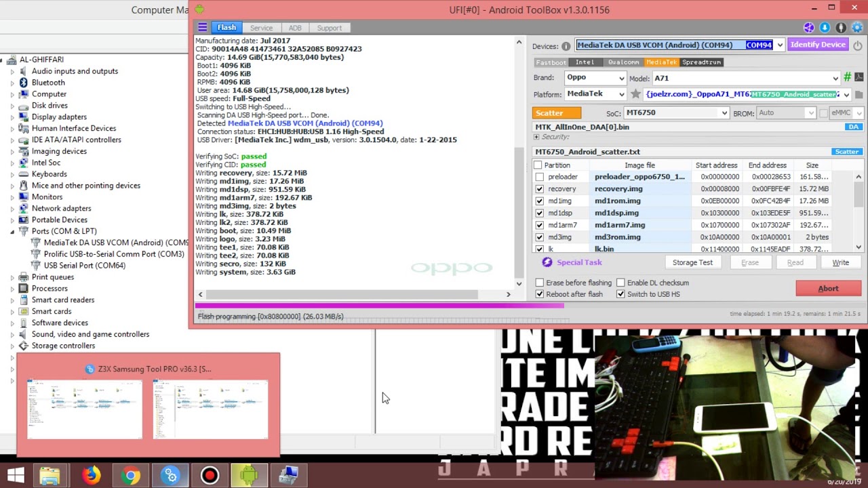
Task: Click the Android ToolBox taskbar icon
Action: pyautogui.click(x=249, y=475)
